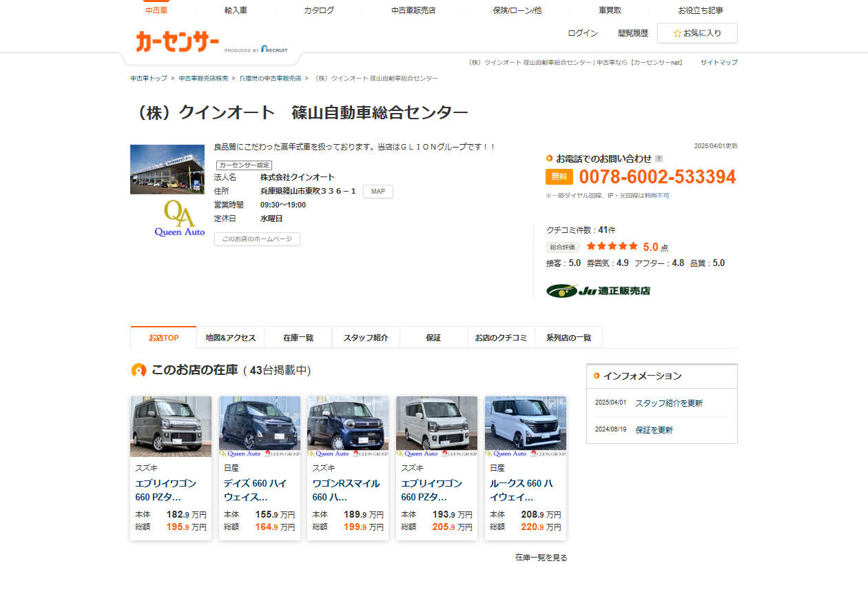This screenshot has width=868, height=590.
Task: Click ワゴンRスマイル 660 title link
Action: (x=346, y=490)
